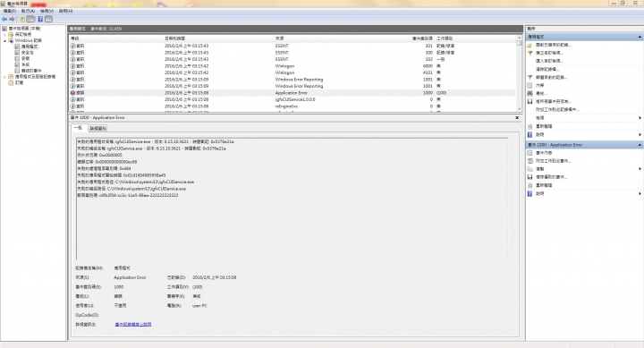Click Attach a Task To this Log
The height and width of the screenshot is (348, 644).
point(557,110)
